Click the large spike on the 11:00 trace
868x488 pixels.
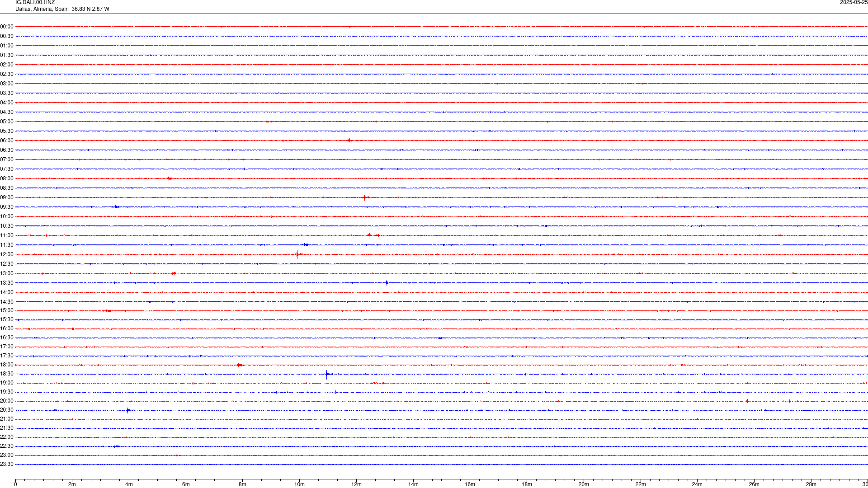point(369,235)
